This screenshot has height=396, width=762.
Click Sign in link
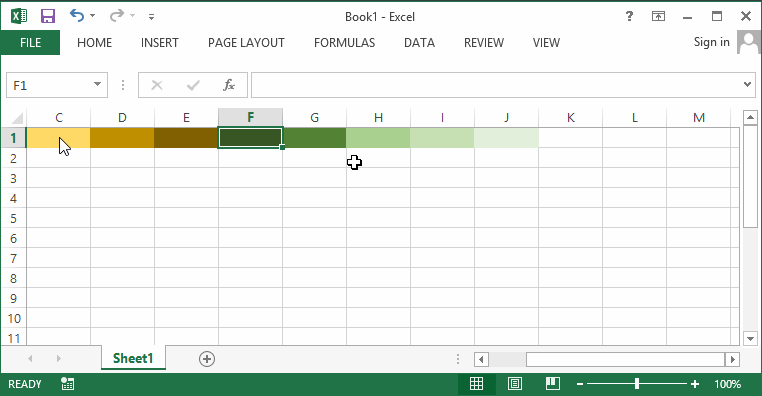click(711, 42)
